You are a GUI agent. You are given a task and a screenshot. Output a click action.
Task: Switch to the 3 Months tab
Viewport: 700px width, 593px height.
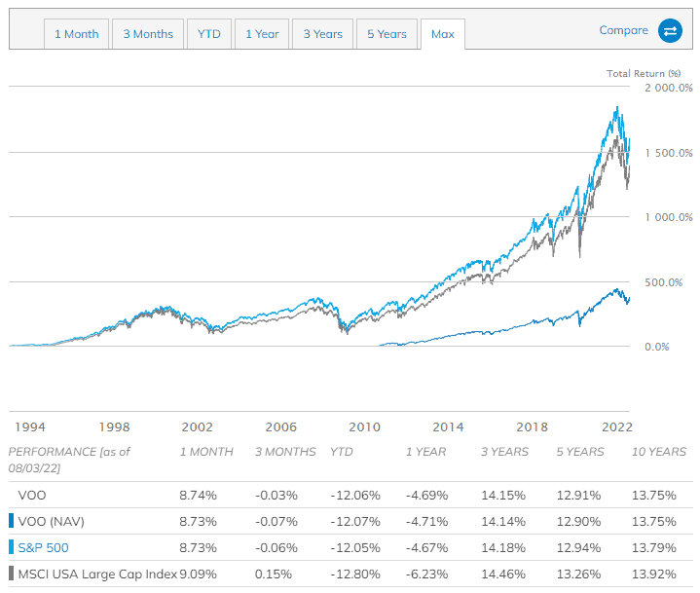pos(148,34)
